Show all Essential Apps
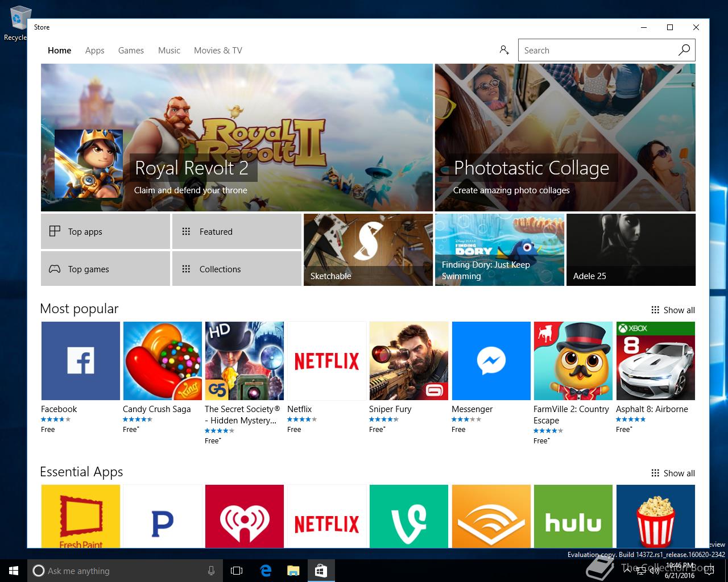Screen dimensions: 728x582 click(673, 473)
